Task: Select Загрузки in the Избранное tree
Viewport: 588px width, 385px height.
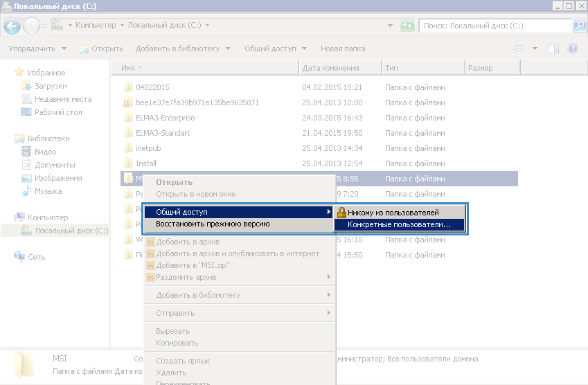Action: pos(51,86)
